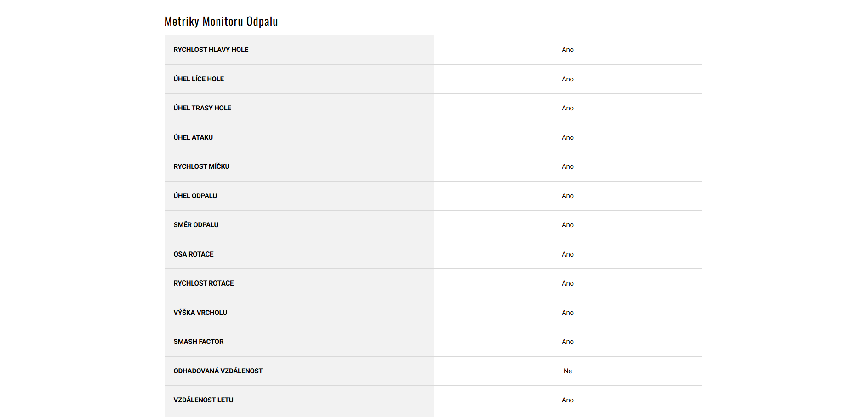Click the ODHADOVANÁ VZDÁLENOST label
This screenshot has height=417, width=868.
[x=218, y=371]
